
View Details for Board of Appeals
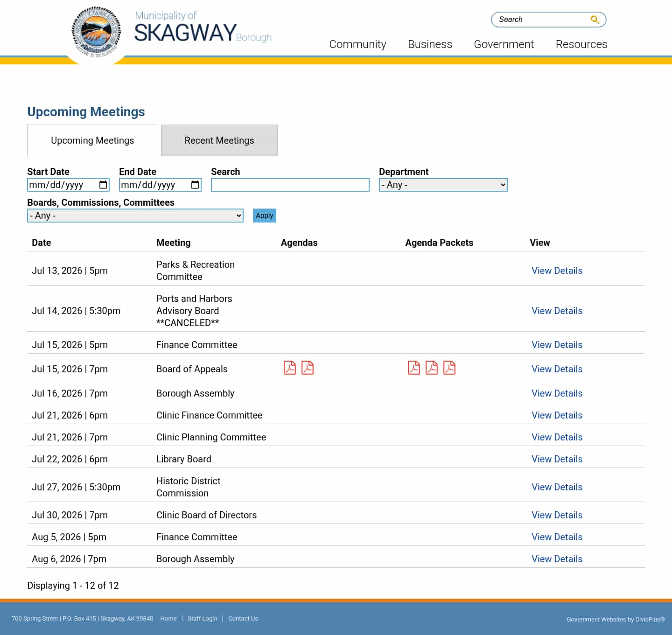click(x=557, y=369)
